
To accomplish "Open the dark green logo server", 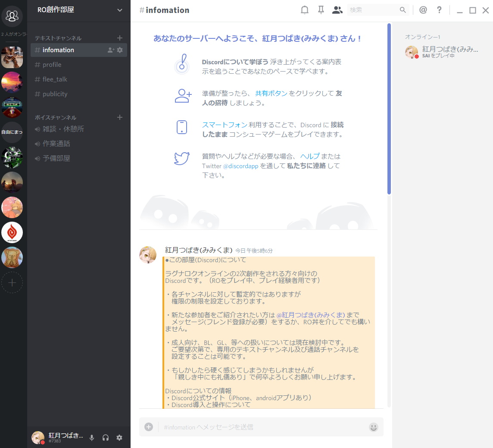I will click(x=12, y=157).
